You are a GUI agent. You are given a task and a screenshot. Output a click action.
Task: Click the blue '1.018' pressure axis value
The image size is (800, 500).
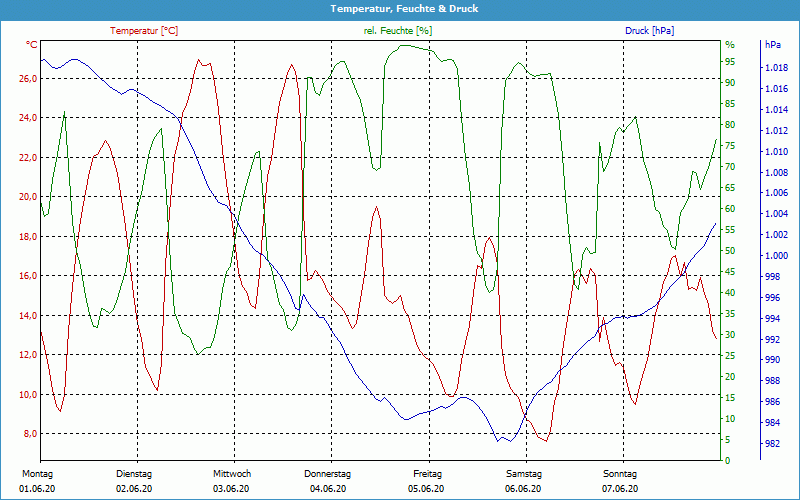pos(777,68)
